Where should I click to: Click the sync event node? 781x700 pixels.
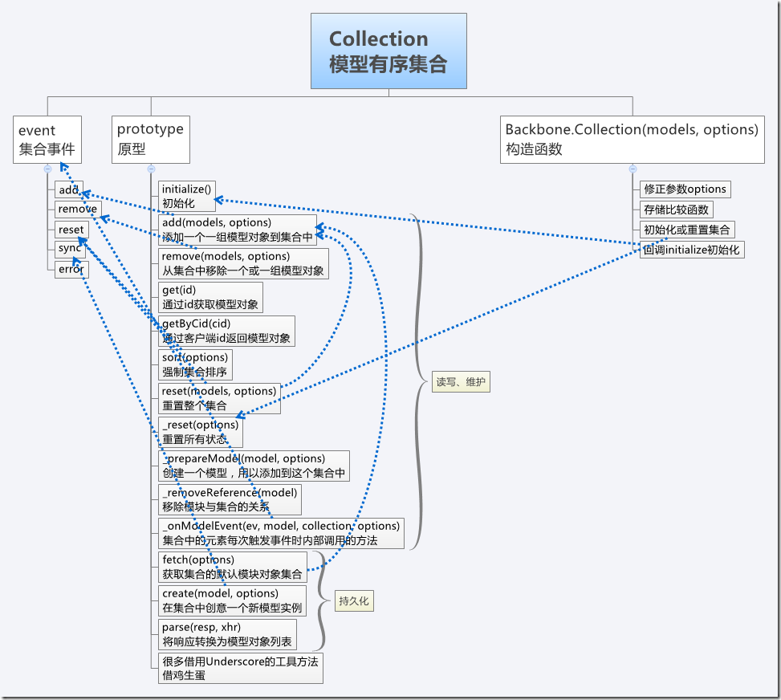(x=70, y=249)
